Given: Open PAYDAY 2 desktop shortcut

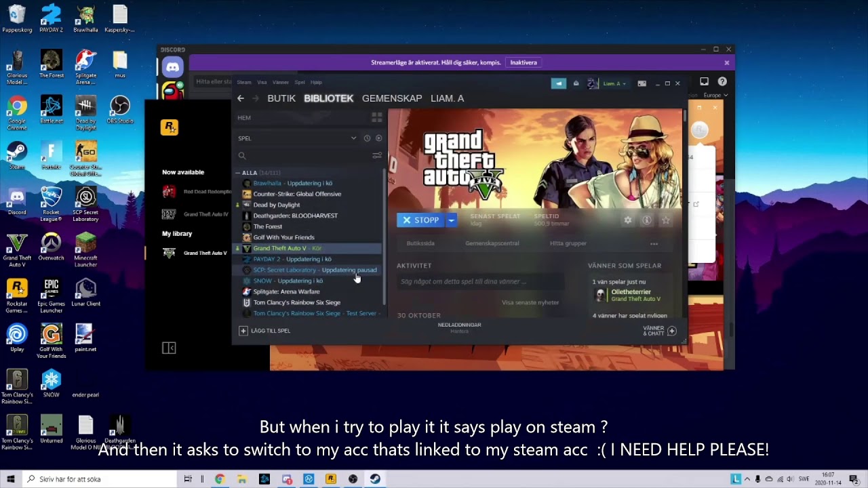Looking at the screenshot, I should pos(51,18).
